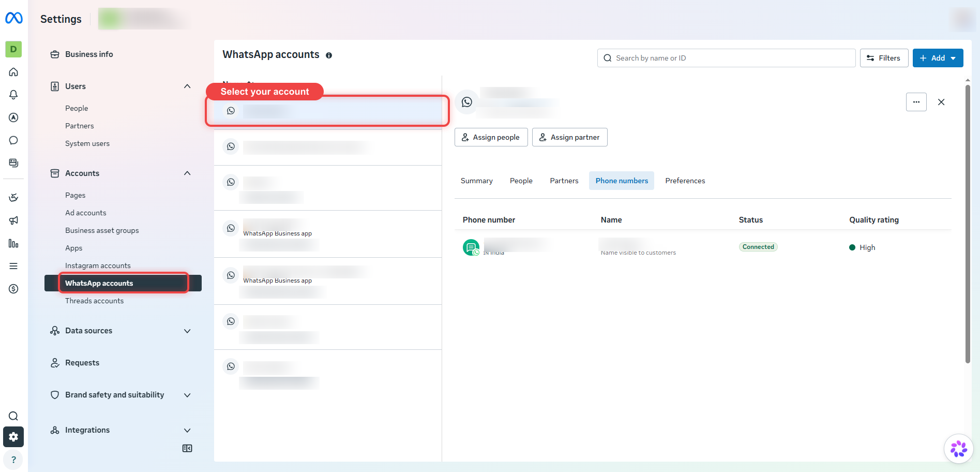Open the notifications bell icon
The image size is (980, 472).
point(13,95)
